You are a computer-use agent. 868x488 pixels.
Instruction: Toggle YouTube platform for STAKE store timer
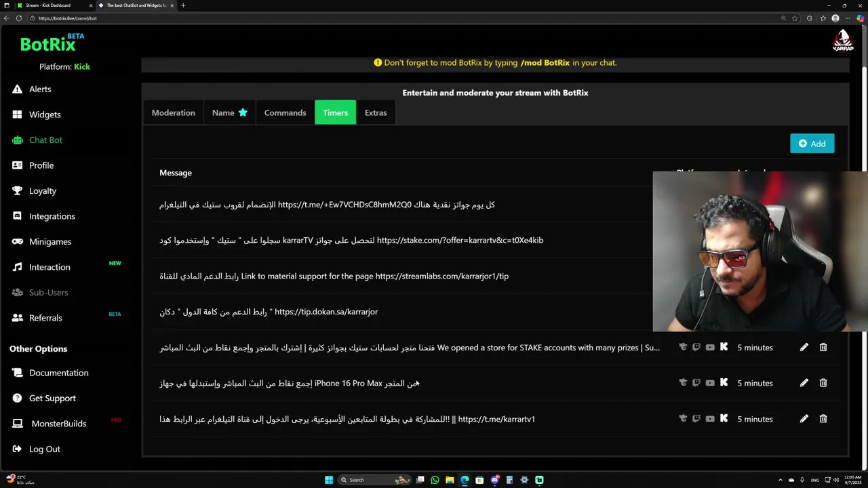(710, 347)
